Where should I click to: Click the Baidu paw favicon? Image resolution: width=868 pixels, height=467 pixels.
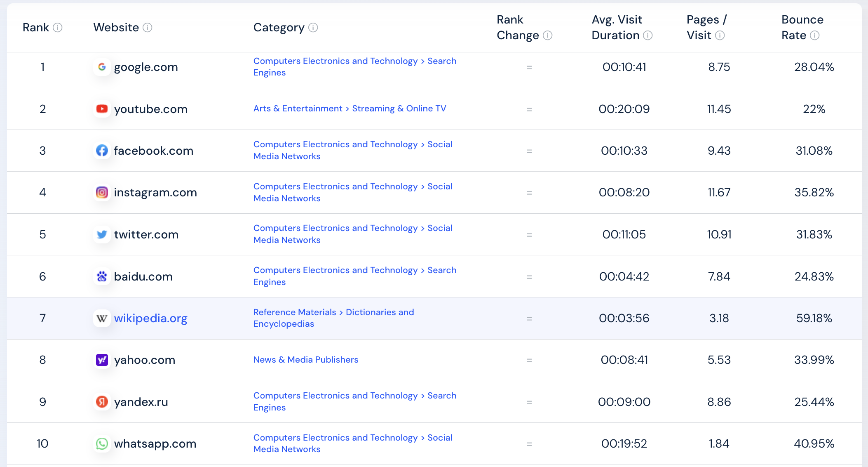click(x=102, y=276)
